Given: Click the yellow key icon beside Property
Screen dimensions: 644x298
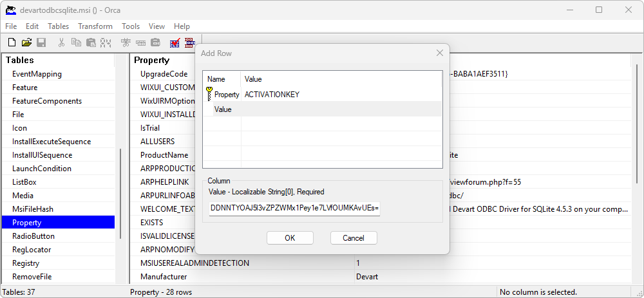Looking at the screenshot, I should (x=209, y=94).
